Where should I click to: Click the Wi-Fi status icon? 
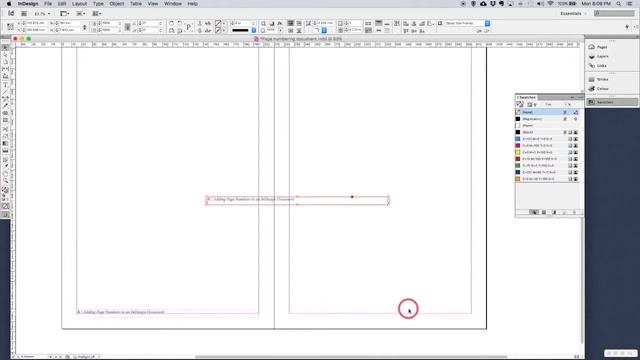(x=550, y=4)
